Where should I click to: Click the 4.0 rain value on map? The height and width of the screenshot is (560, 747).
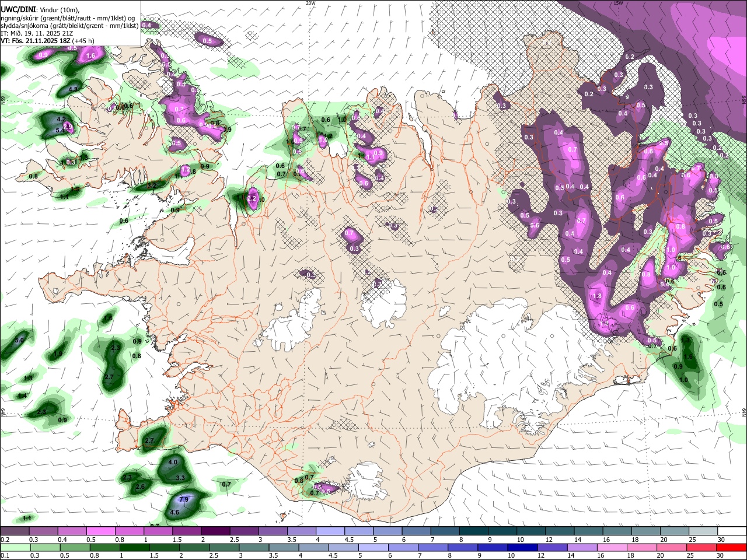click(173, 462)
